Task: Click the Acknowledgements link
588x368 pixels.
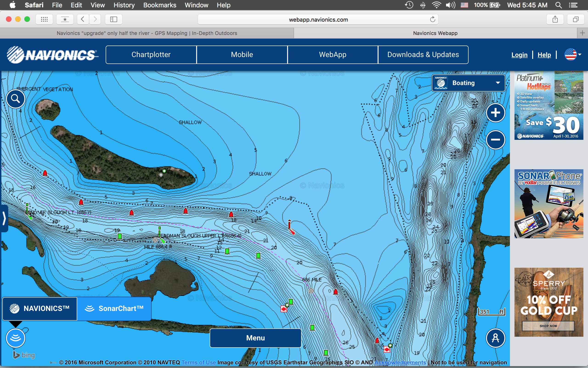Action: pos(400,362)
